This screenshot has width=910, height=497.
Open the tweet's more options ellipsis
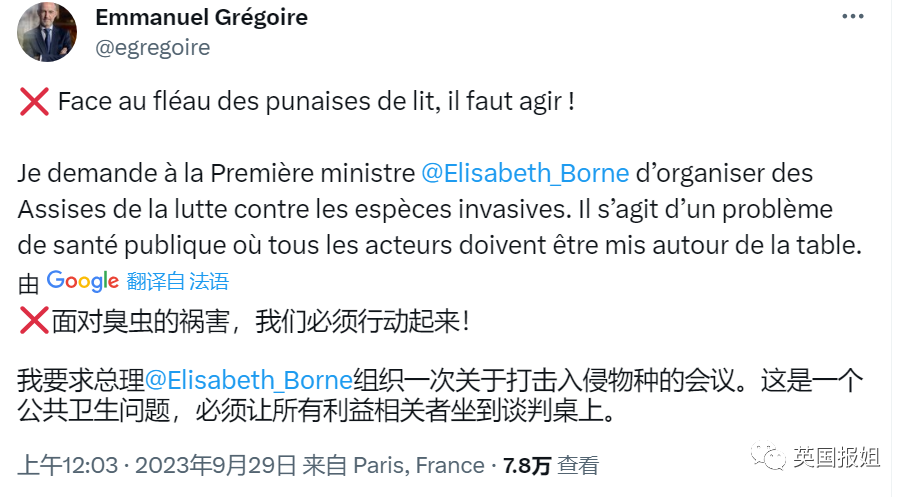(x=852, y=16)
